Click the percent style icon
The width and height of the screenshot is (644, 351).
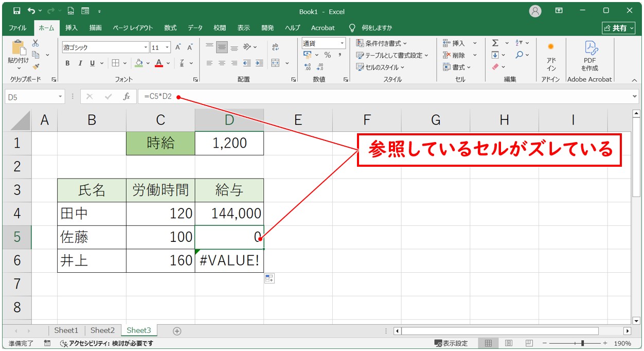(327, 55)
